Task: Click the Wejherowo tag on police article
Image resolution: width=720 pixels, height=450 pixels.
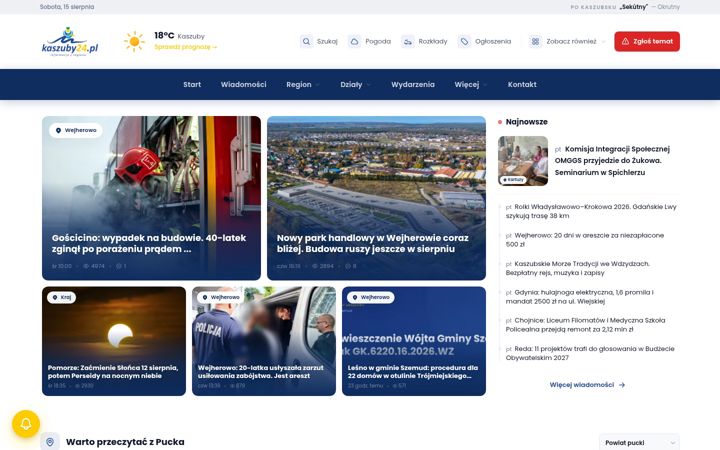Action: click(x=221, y=297)
